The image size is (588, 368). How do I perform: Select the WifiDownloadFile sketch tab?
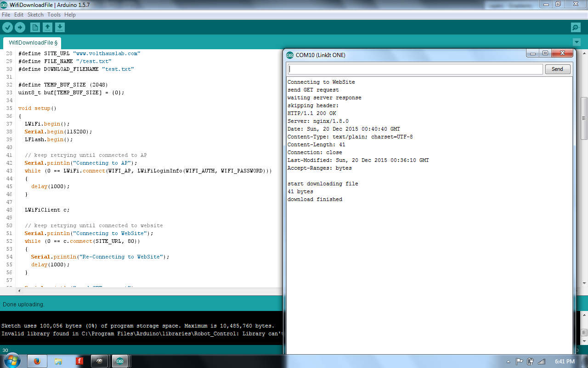tap(33, 43)
